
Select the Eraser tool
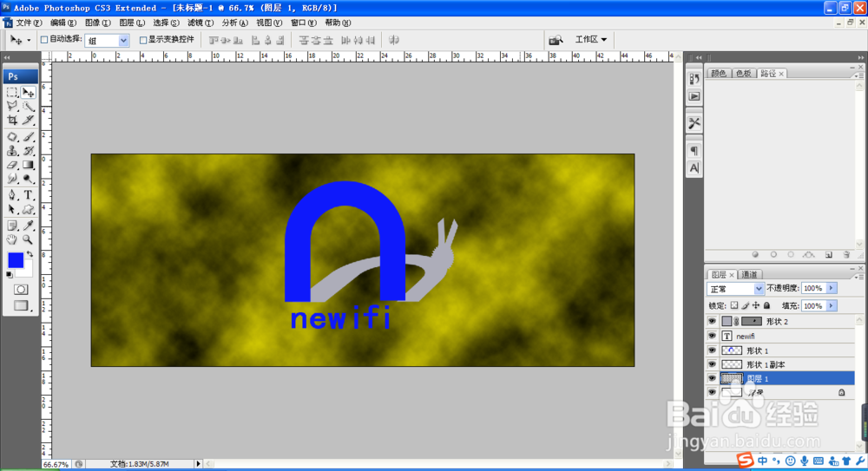coord(12,165)
